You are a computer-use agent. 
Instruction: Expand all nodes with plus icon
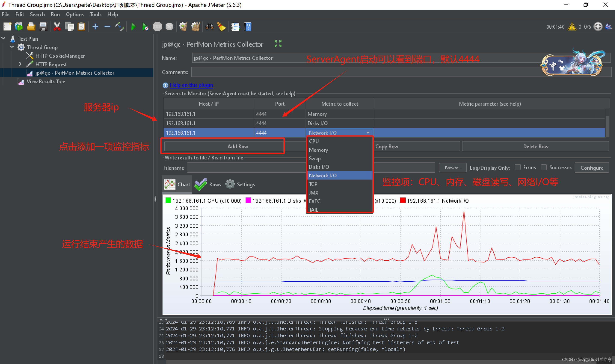pyautogui.click(x=95, y=27)
